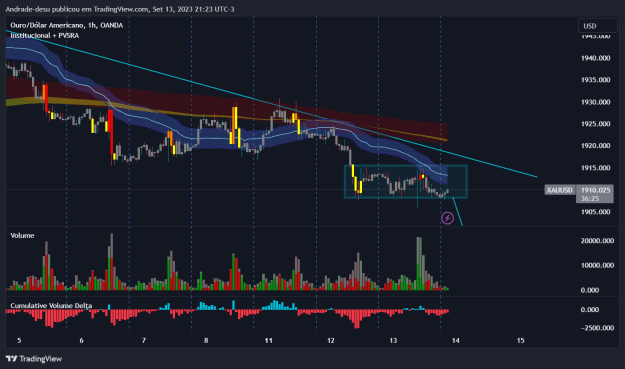Click the 'Institucional + PVSRA' indicator label

pyautogui.click(x=45, y=35)
